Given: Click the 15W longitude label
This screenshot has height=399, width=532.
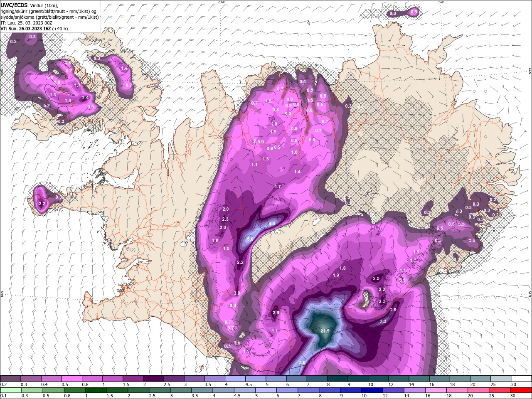Looking at the screenshot, I should (x=440, y=2).
